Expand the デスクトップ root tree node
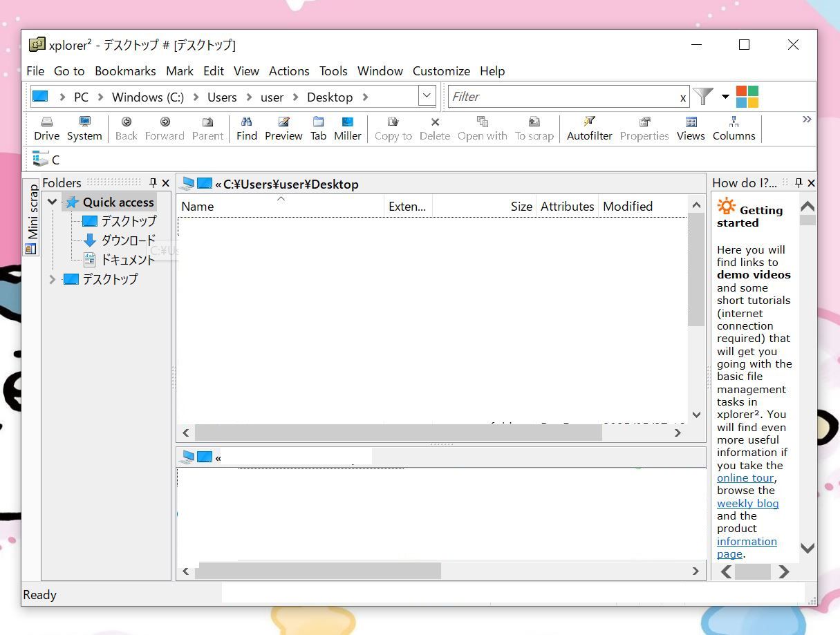Screen dimensions: 840x635 pos(52,279)
